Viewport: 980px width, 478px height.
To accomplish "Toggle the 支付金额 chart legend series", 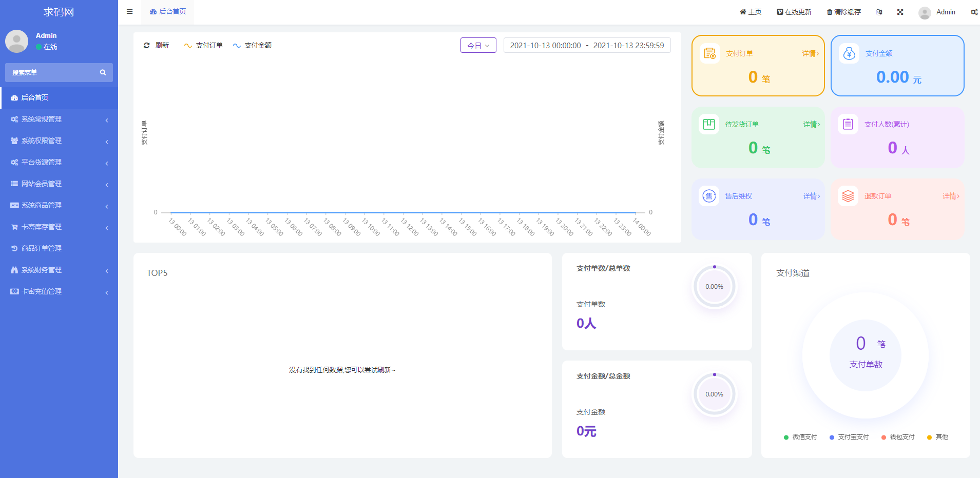I will point(252,46).
